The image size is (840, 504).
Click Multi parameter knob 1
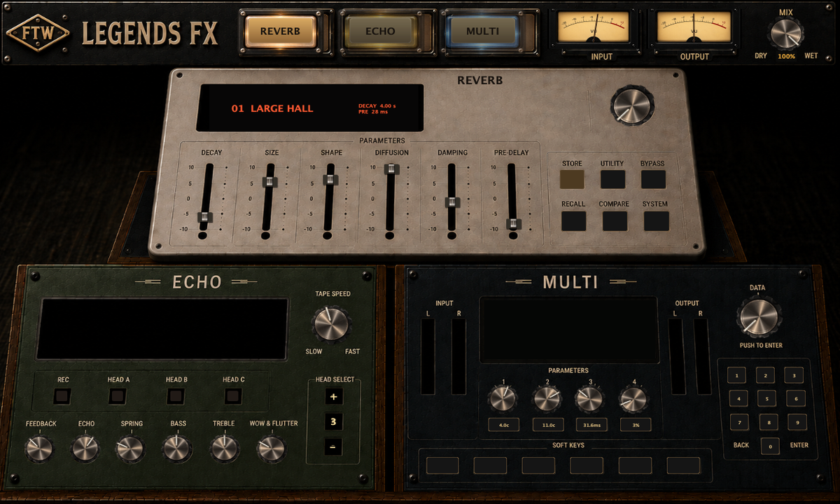(503, 398)
